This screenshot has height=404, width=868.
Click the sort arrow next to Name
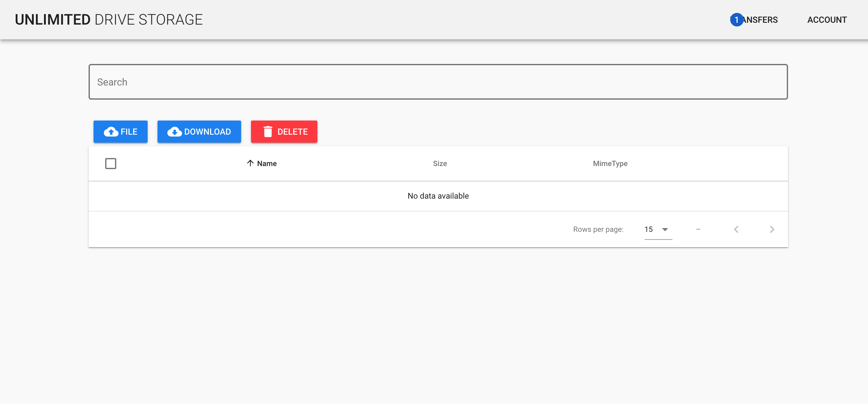(x=250, y=164)
